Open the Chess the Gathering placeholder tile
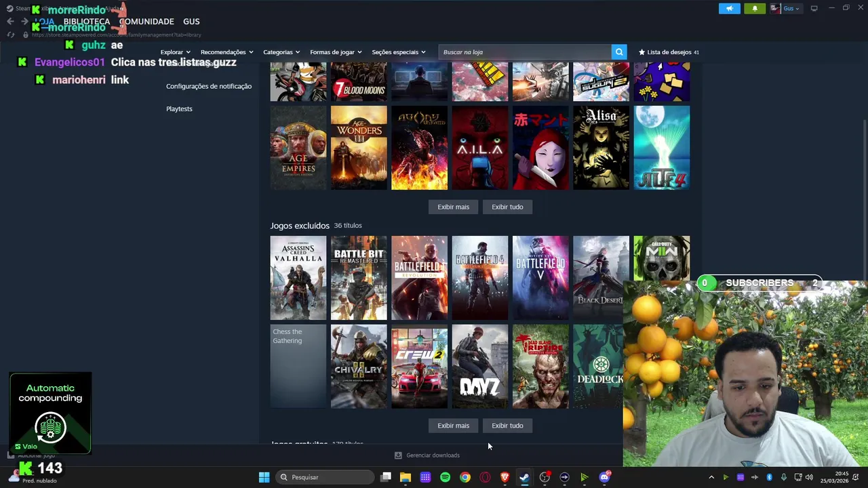Image resolution: width=868 pixels, height=488 pixels. point(298,366)
